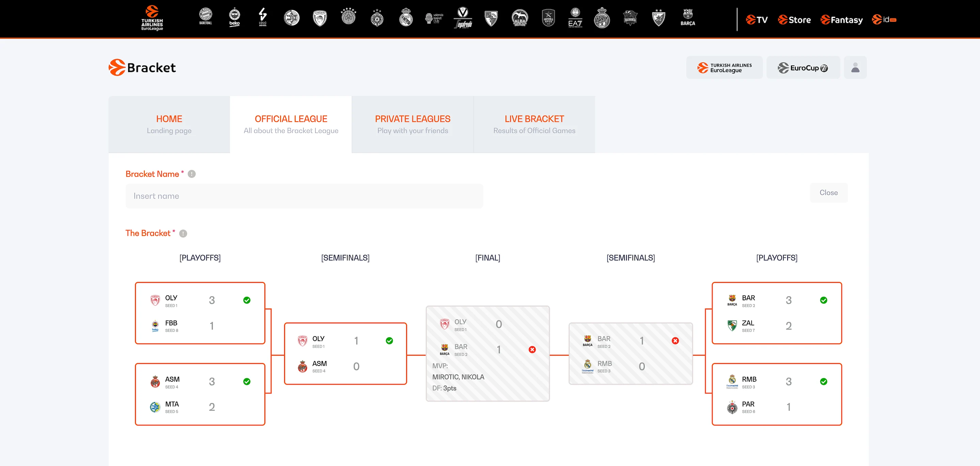Click The Bracket info icon
980x466 pixels.
(183, 234)
